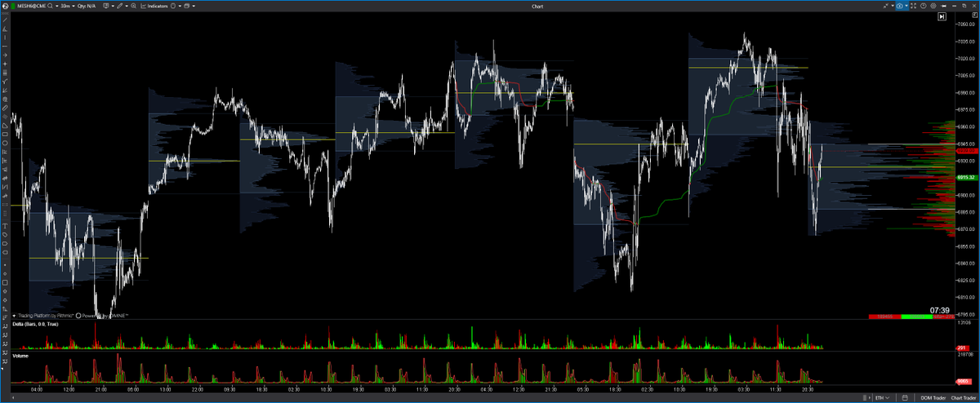The width and height of the screenshot is (980, 403).
Task: Click the 22:00 time axis label
Action: pyautogui.click(x=196, y=389)
